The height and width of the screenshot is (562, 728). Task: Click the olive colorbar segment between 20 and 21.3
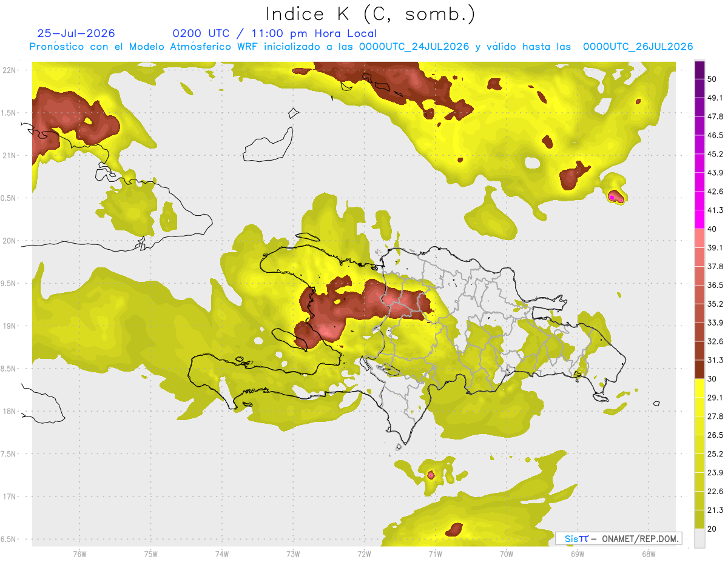(x=699, y=520)
